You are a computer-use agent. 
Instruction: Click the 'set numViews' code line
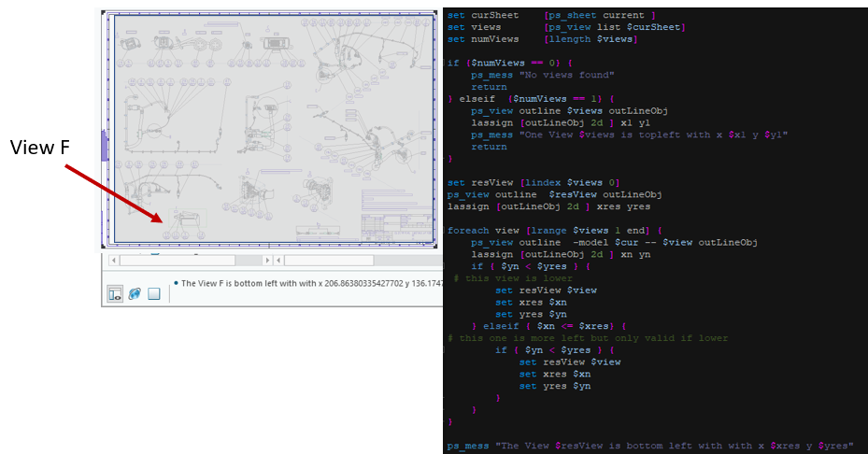pos(543,39)
